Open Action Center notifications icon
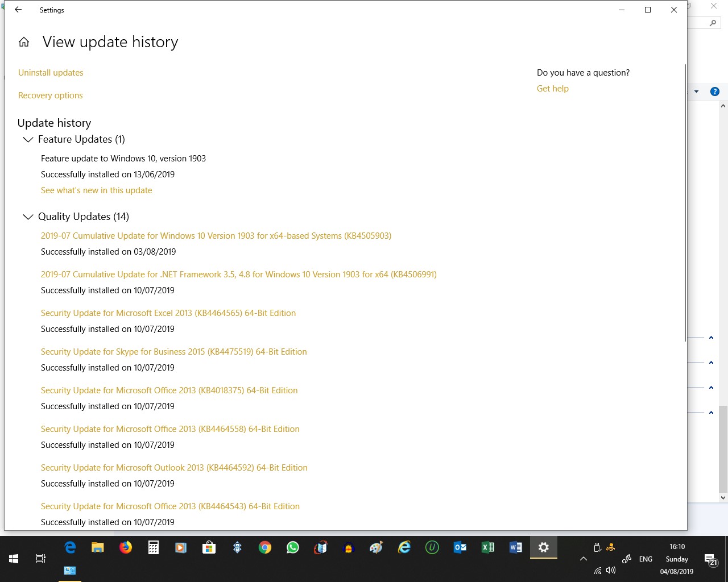The width and height of the screenshot is (728, 582). tap(710, 560)
